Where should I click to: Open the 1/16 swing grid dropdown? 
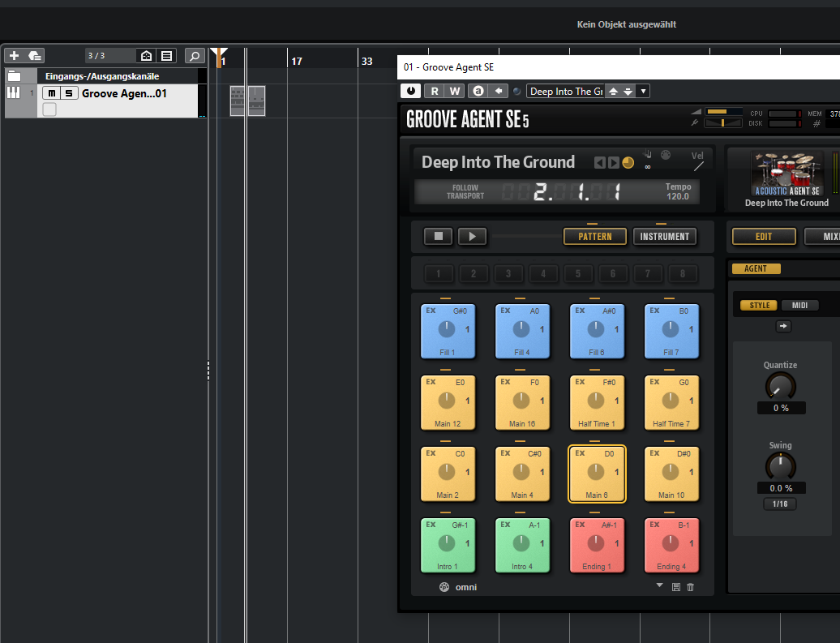coord(780,504)
